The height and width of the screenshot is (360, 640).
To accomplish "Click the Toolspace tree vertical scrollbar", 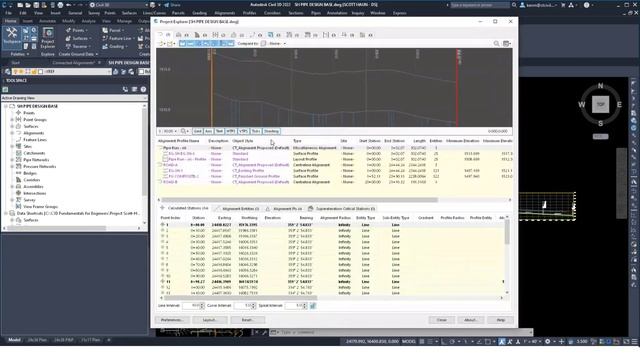I will pyautogui.click(x=144, y=151).
